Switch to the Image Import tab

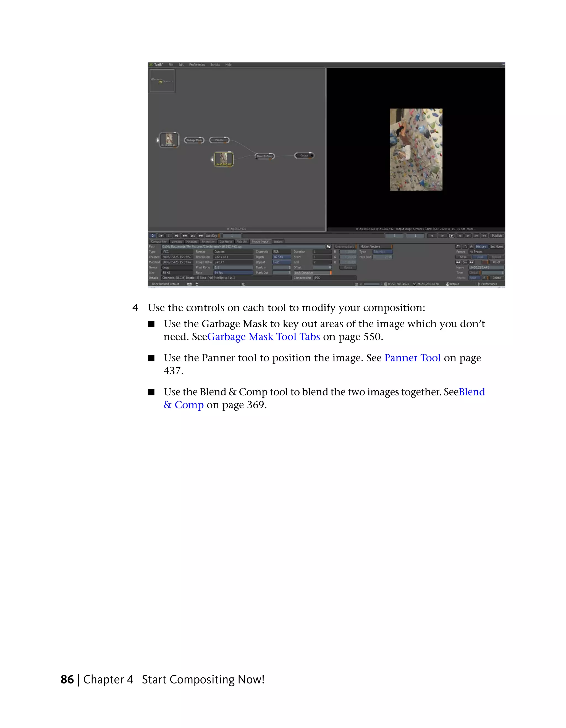(261, 242)
